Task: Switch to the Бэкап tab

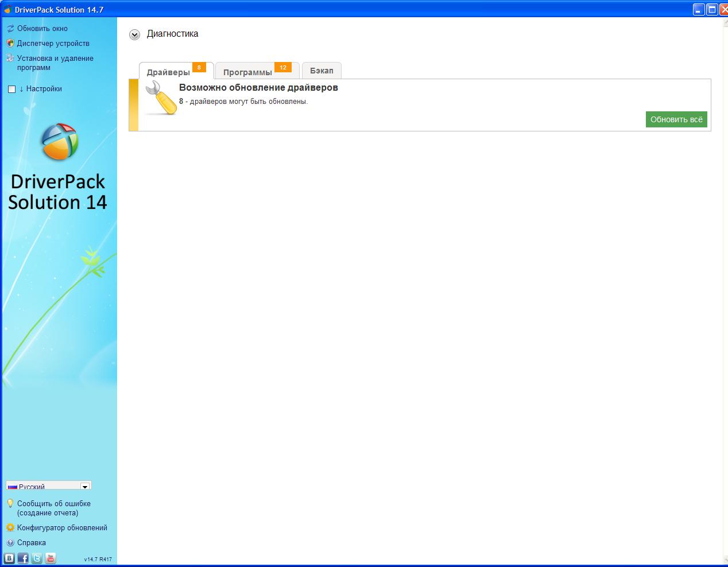Action: click(322, 71)
